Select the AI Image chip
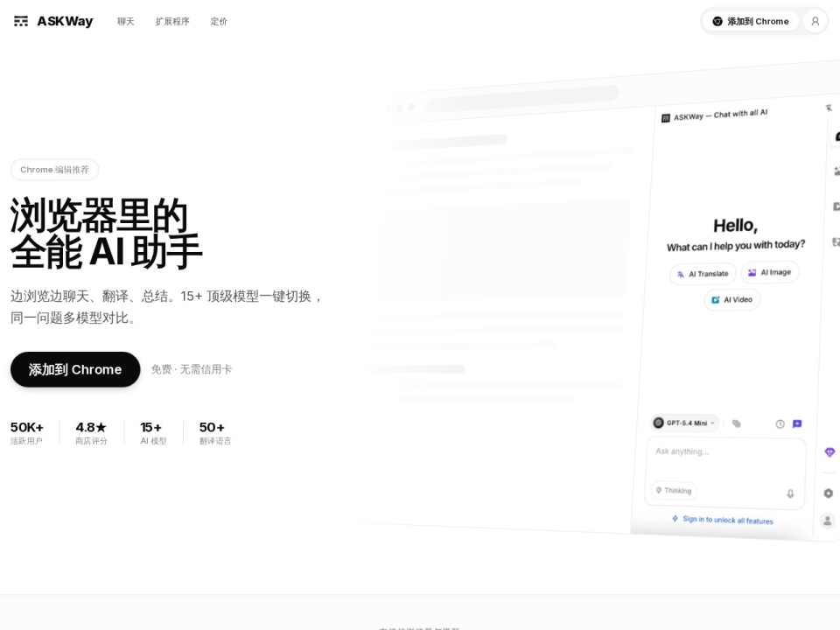This screenshot has height=630, width=840. tap(770, 272)
